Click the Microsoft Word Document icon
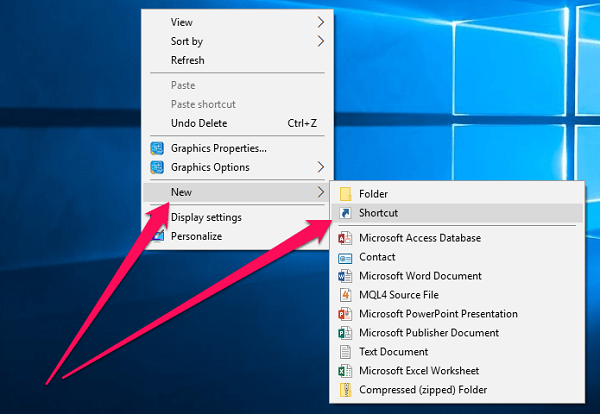Screen dimensions: 600x414 (x=345, y=276)
